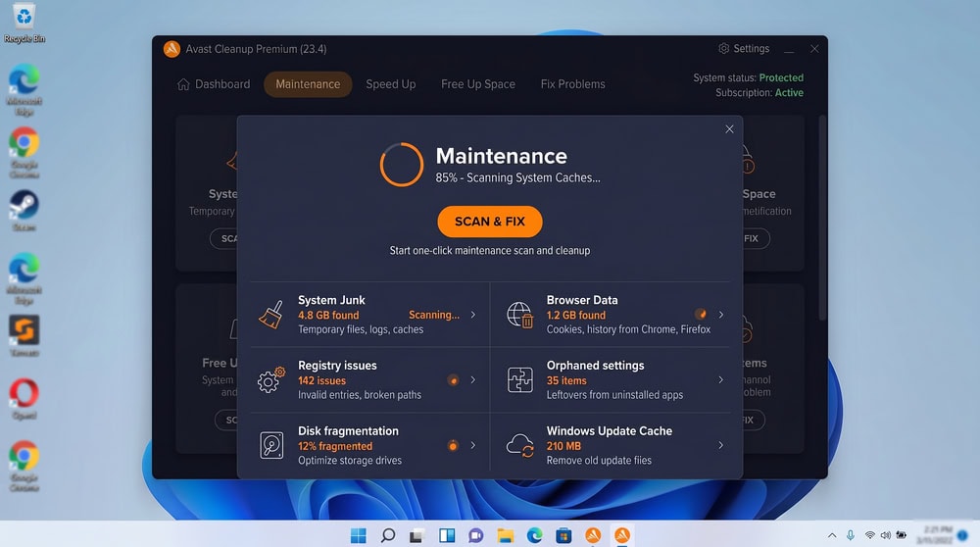This screenshot has height=547, width=980.
Task: Click the Settings label
Action: point(752,48)
